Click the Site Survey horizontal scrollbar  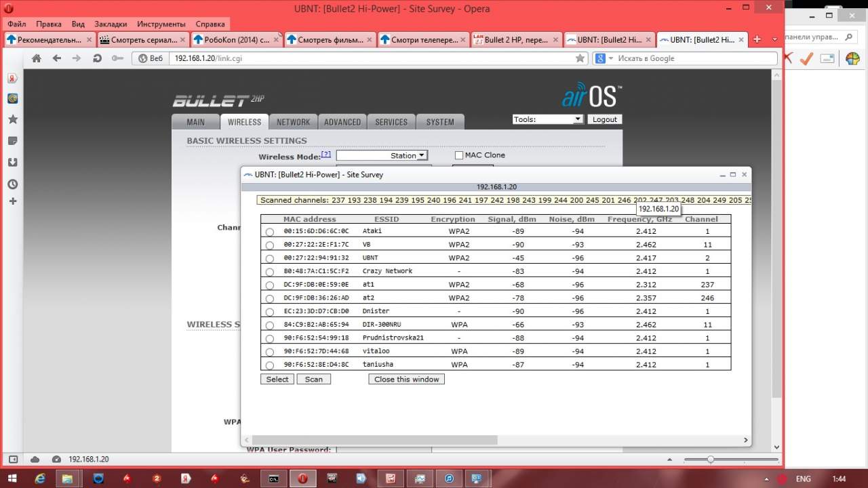click(x=374, y=441)
